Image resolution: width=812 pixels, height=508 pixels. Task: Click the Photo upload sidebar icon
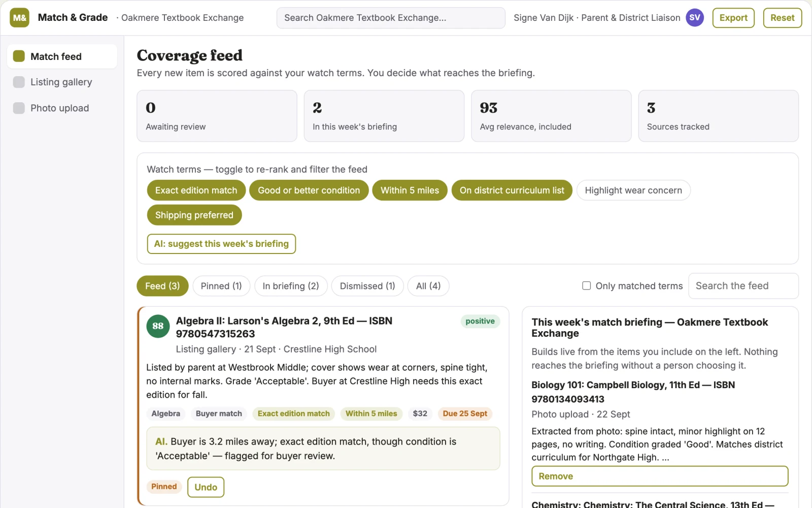tap(19, 108)
